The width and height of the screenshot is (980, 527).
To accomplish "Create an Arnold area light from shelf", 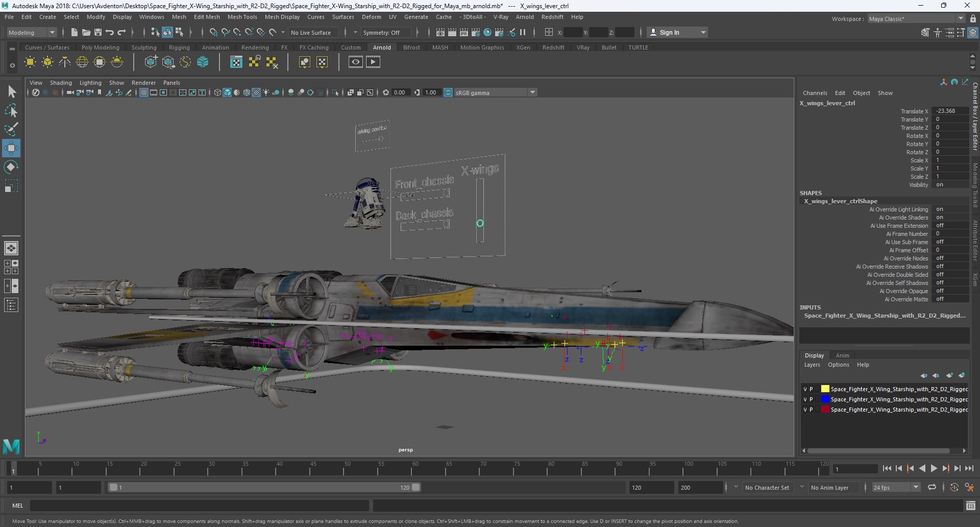I will click(30, 62).
